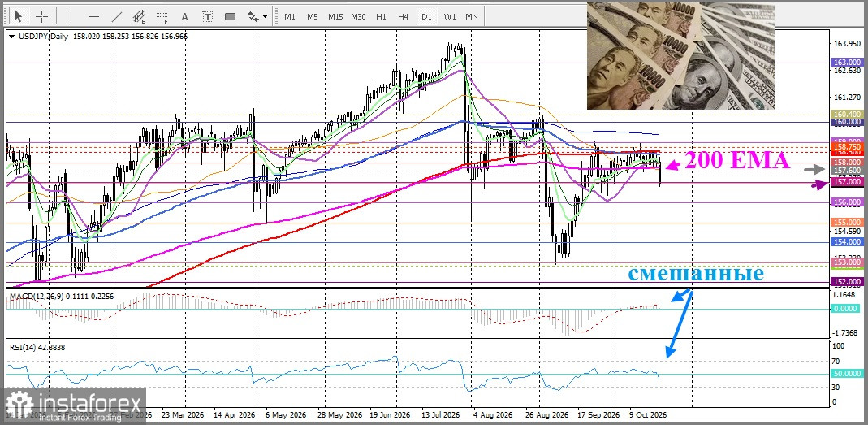This screenshot has width=868, height=425.
Task: Click the MACD 0.0000 level label
Action: click(847, 309)
